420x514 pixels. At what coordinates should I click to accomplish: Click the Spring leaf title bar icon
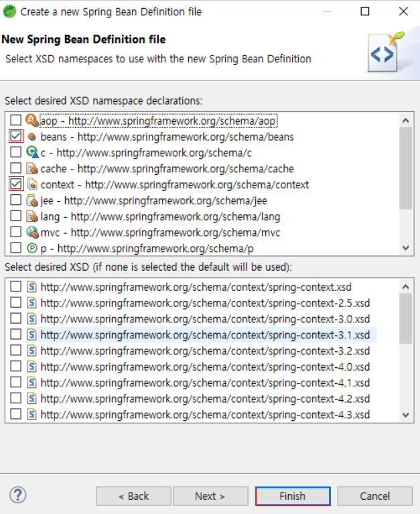9,11
